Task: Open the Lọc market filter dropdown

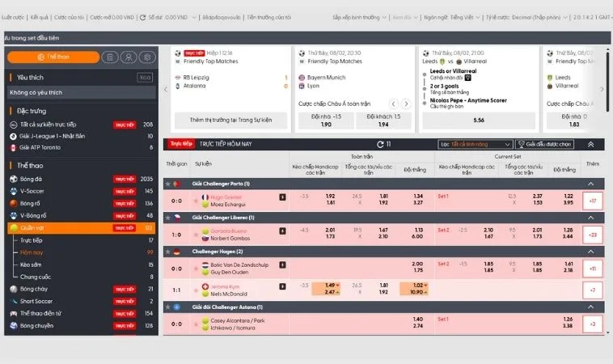Action: (x=473, y=144)
